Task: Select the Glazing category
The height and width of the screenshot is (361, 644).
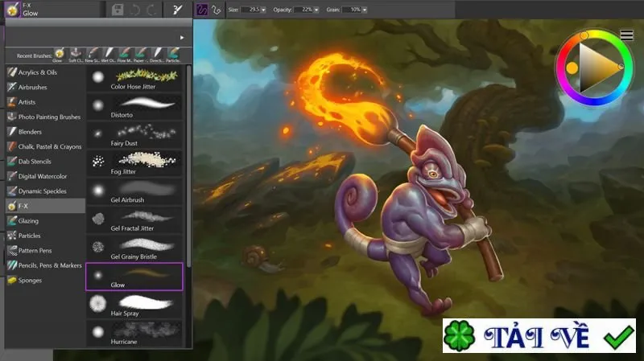Action: [45, 221]
